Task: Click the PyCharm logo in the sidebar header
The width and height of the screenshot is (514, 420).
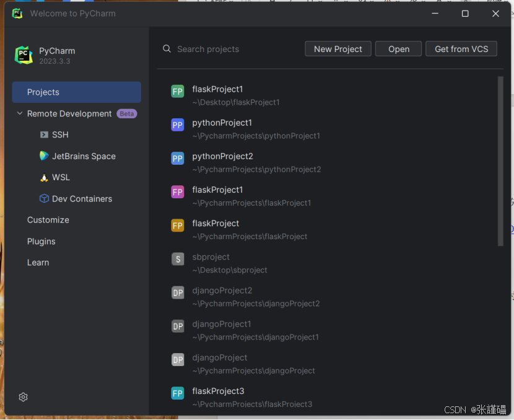Action: (x=24, y=55)
